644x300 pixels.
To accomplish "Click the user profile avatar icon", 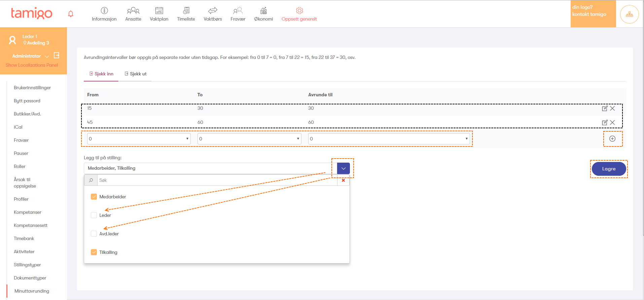I will tap(12, 40).
